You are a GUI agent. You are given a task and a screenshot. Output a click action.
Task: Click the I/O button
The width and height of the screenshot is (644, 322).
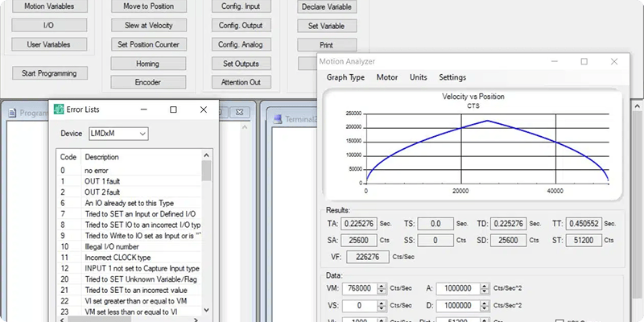coord(49,25)
